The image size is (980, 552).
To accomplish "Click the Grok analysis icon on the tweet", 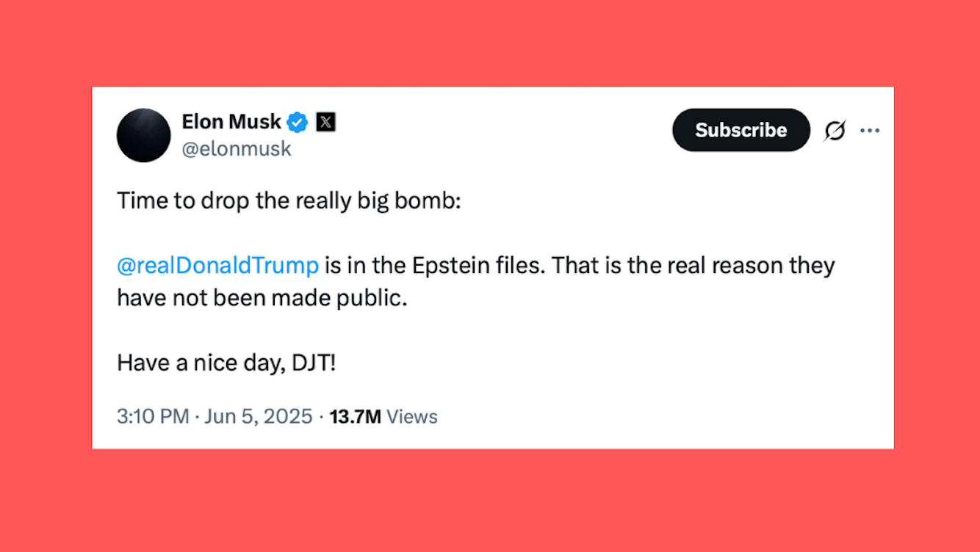I will point(835,130).
